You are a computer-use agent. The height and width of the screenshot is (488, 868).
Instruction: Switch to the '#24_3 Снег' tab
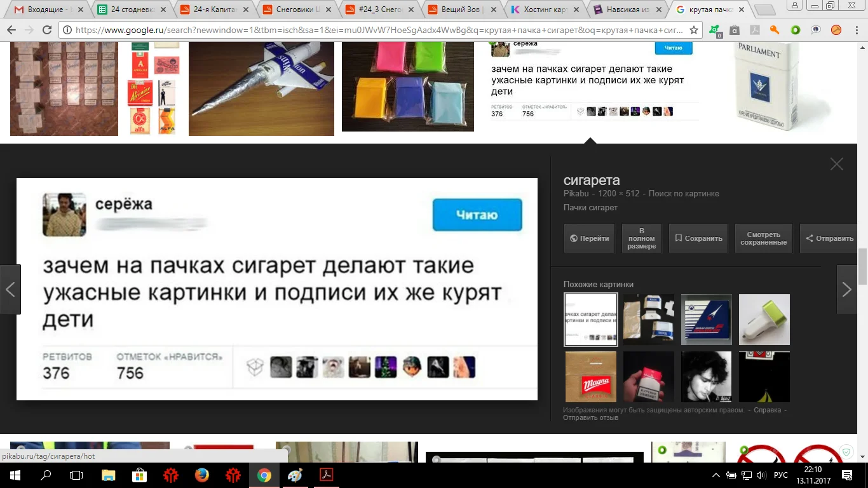point(379,10)
